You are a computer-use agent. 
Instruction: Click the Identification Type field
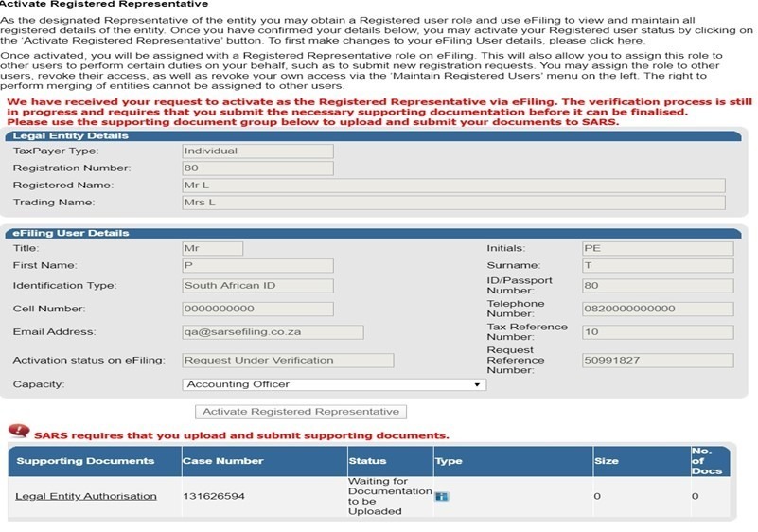[256, 286]
